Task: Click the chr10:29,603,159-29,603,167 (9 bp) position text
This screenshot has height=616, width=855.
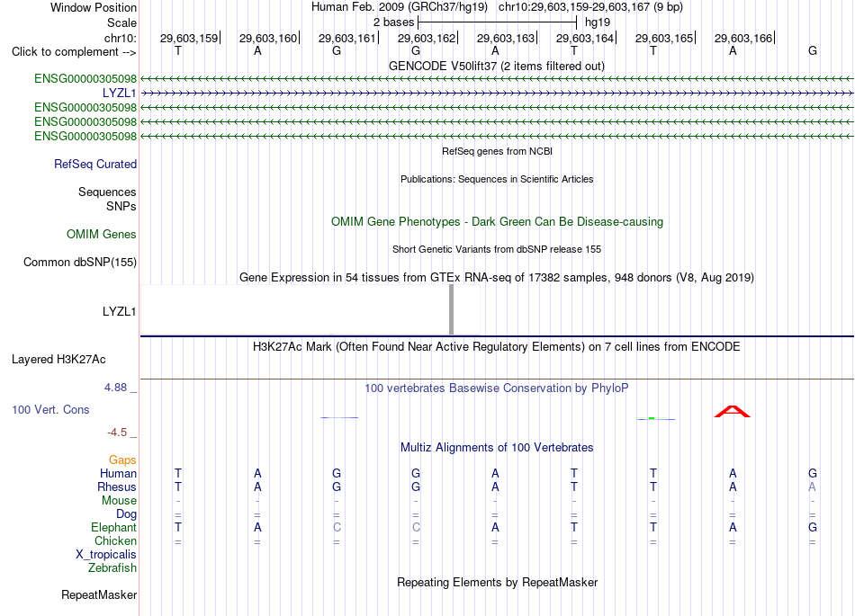Action: click(590, 7)
